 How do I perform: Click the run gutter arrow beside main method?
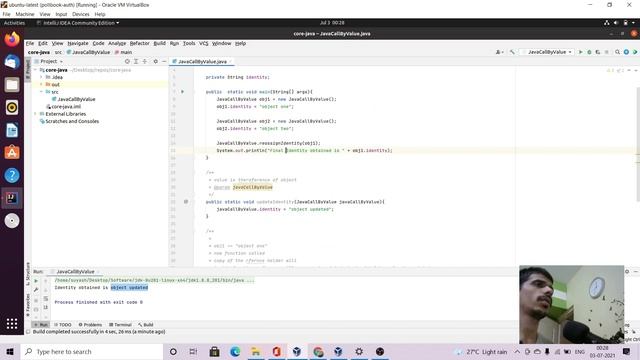pos(182,91)
